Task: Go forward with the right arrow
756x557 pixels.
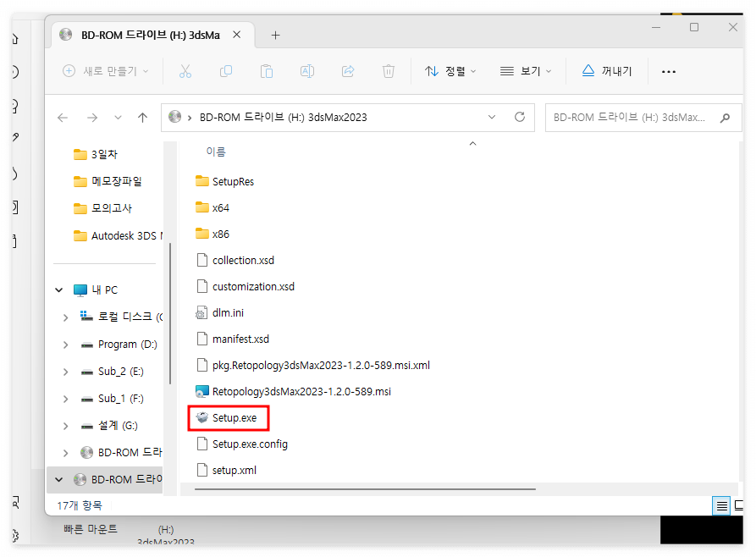Action: click(x=92, y=117)
